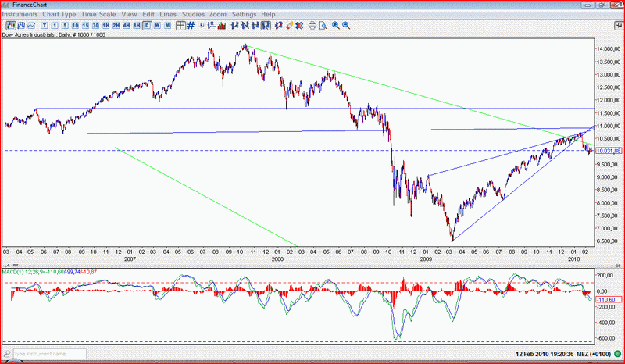Select the daily (D) time scale
625x364 pixels.
(x=147, y=26)
